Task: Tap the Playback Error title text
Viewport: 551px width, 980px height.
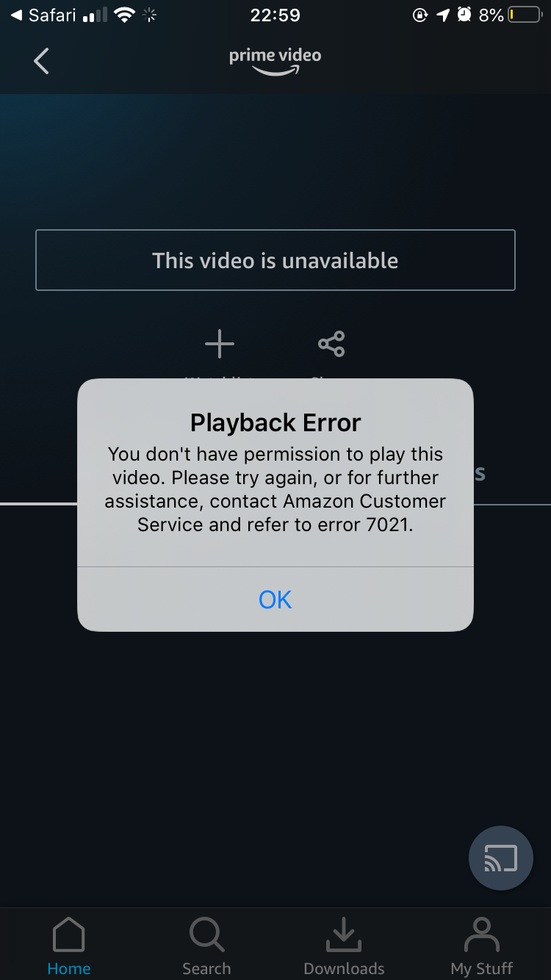Action: pyautogui.click(x=275, y=422)
